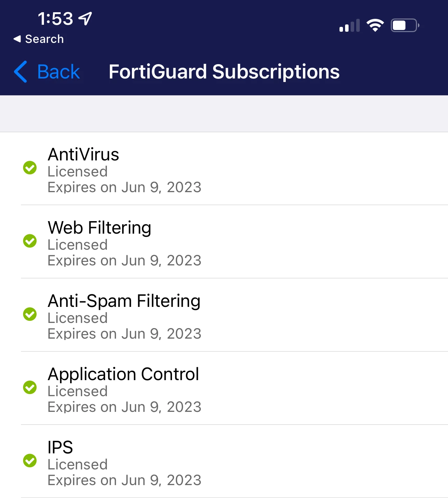Open the IPS subscription title
Screen dimensions: 448x498
pos(60,447)
